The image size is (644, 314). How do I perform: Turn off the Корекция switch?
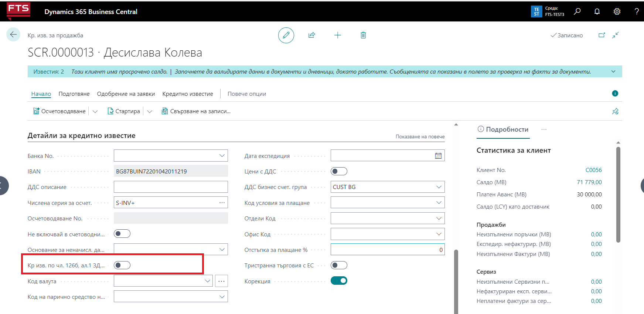click(x=339, y=281)
